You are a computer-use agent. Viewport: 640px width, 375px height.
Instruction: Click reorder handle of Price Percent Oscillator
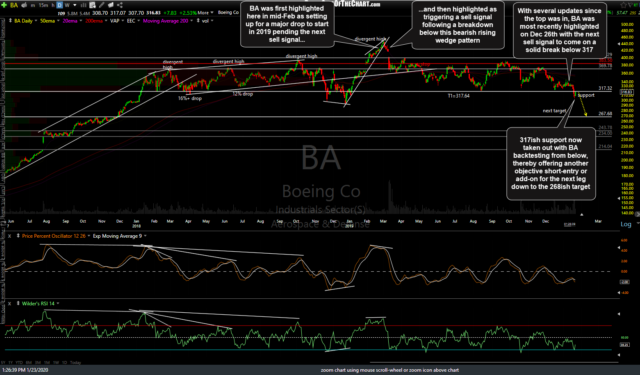click(x=18, y=236)
